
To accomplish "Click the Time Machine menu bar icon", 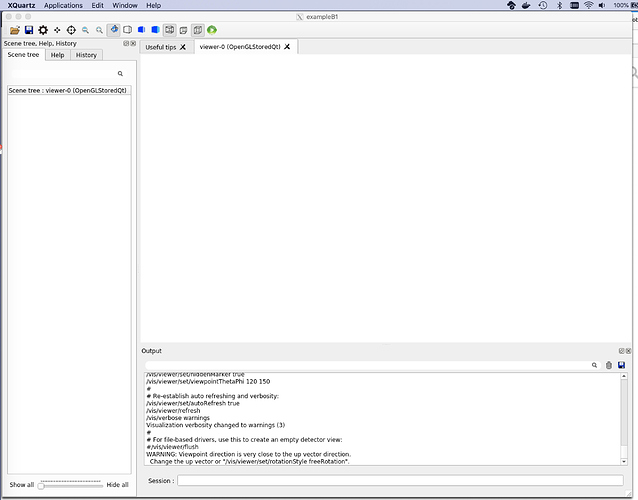I will point(542,5).
